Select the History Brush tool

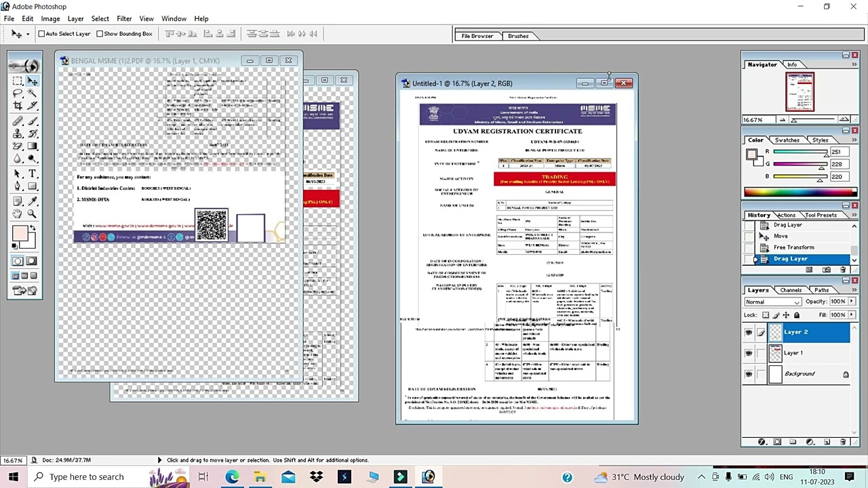(x=32, y=134)
